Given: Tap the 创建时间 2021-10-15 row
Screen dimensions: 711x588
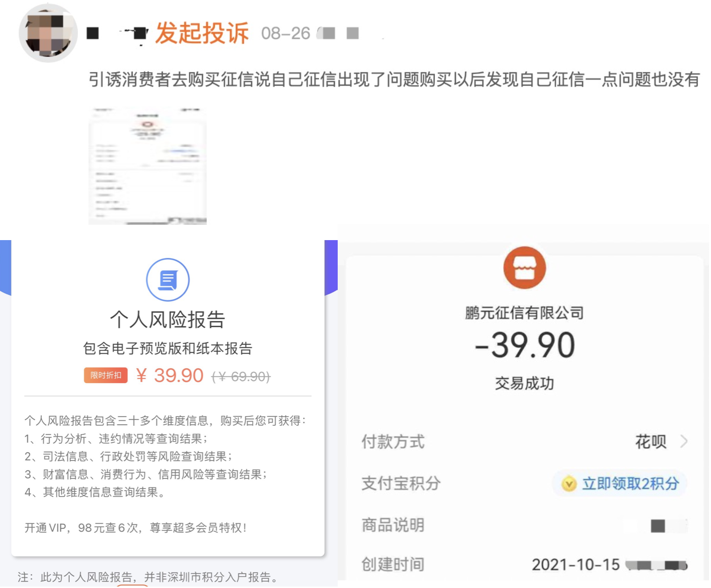Looking at the screenshot, I should tap(524, 564).
